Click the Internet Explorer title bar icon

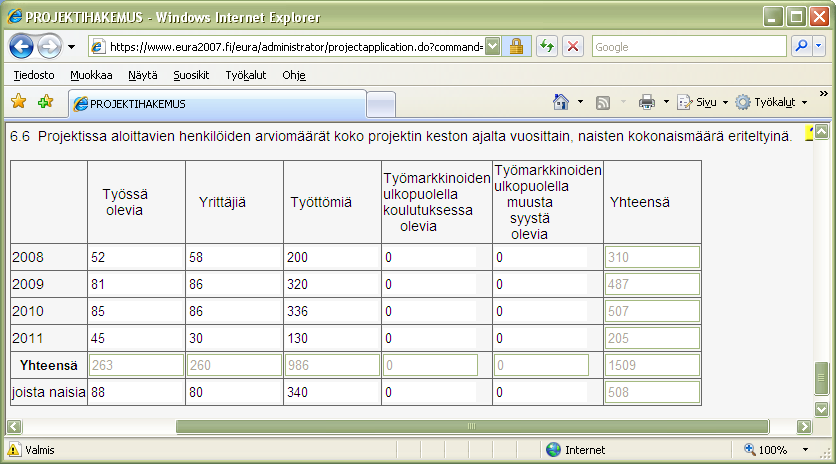(x=14, y=17)
